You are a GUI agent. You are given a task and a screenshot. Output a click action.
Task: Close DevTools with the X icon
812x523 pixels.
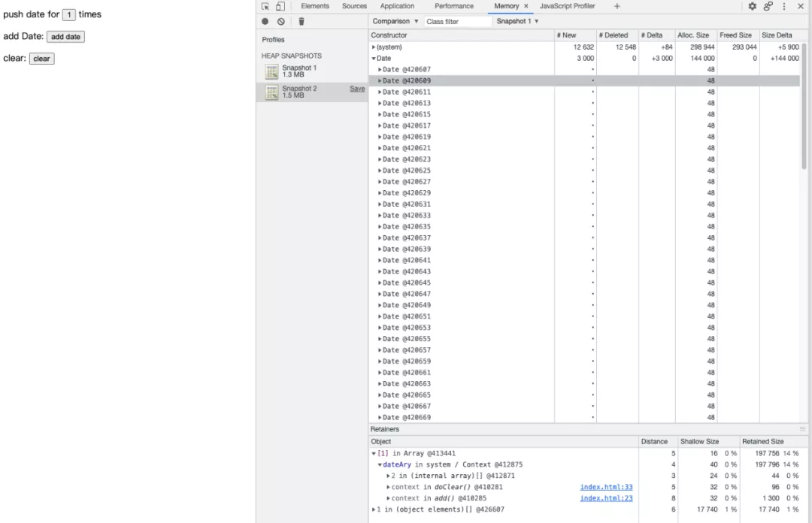[x=800, y=6]
